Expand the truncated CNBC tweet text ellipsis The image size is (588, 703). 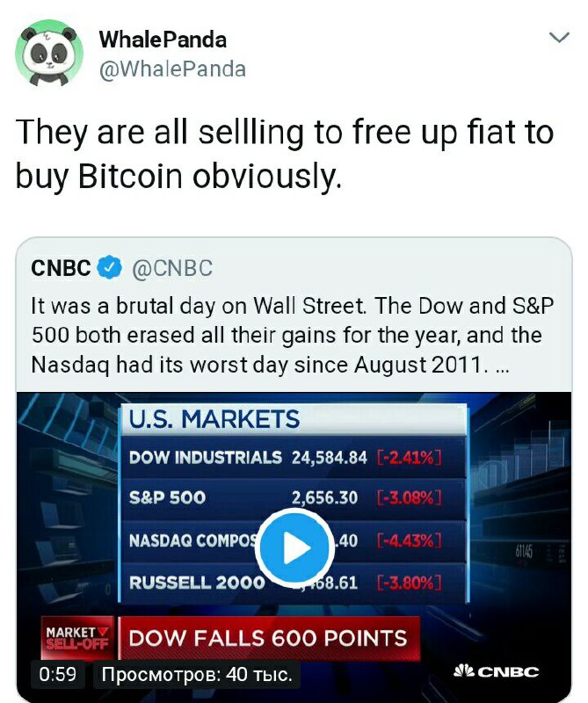pyautogui.click(x=501, y=363)
